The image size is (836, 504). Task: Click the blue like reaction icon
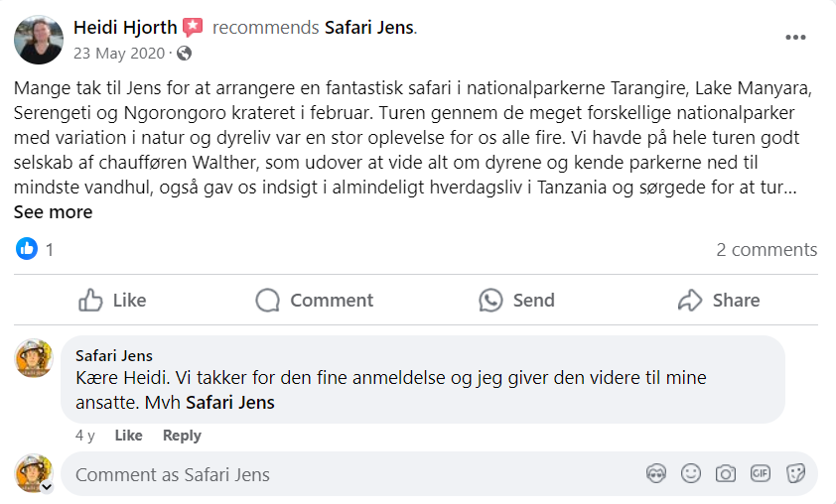tap(27, 249)
